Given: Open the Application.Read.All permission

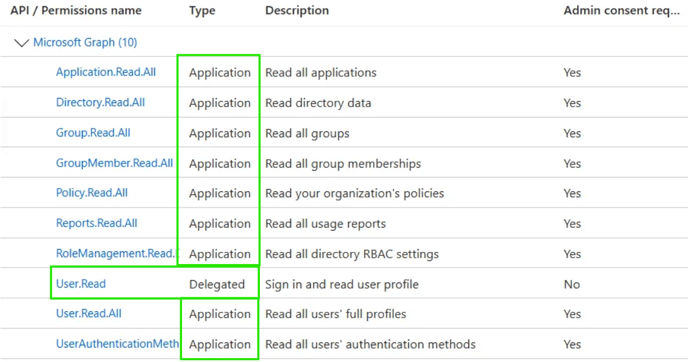Looking at the screenshot, I should point(106,72).
